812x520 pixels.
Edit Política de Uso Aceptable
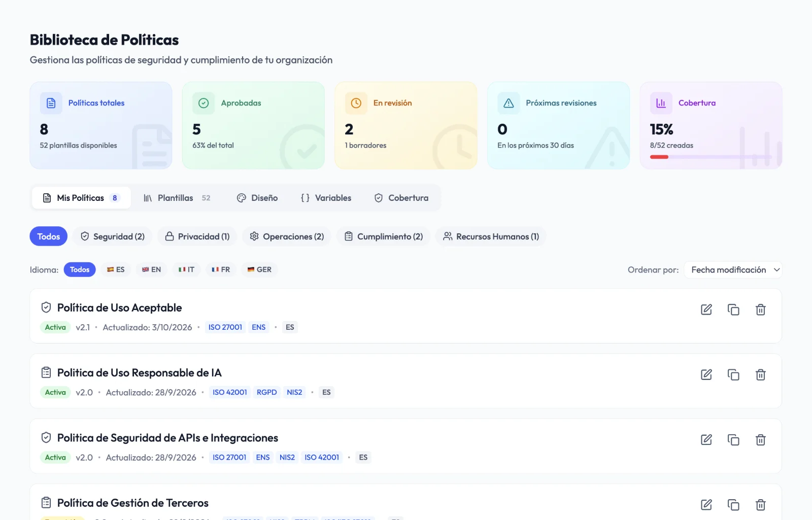[x=706, y=309]
